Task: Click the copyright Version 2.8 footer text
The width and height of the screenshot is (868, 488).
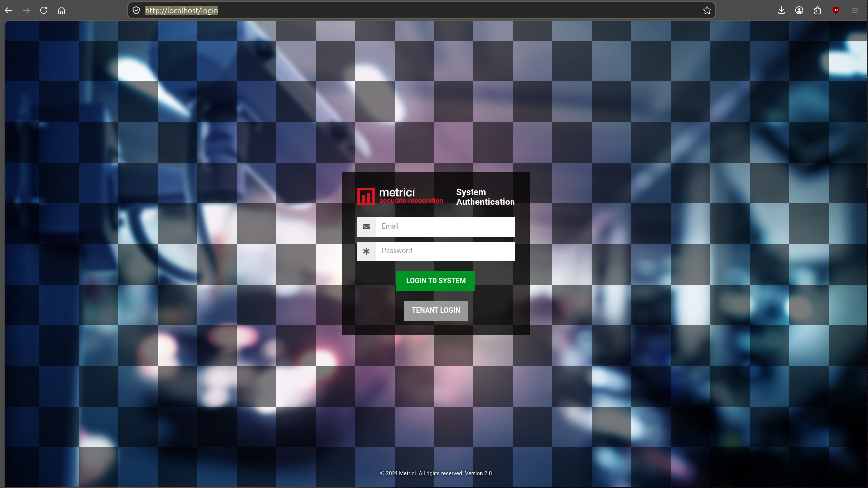Action: tap(436, 473)
